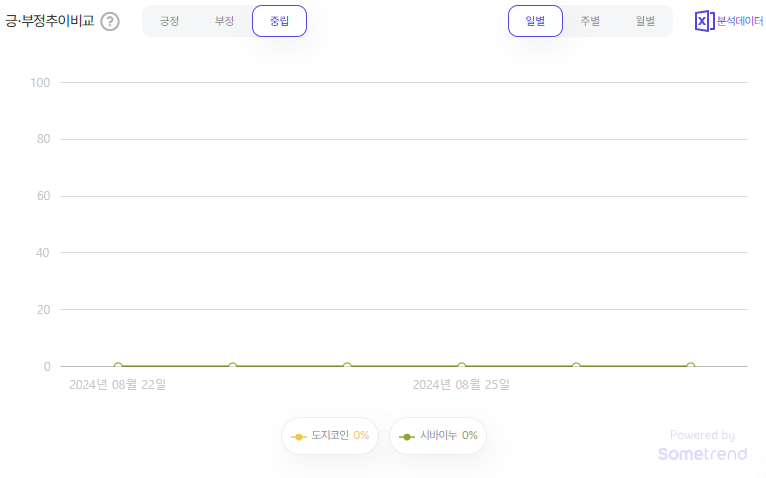Open the Sometrend powered-by link
Image resolution: width=766 pixels, height=478 pixels.
[x=702, y=445]
